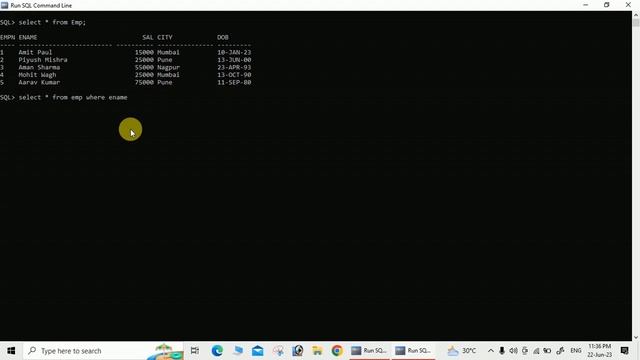Click the date 10-JAN-23
This screenshot has height=360, width=640.
pos(234,52)
